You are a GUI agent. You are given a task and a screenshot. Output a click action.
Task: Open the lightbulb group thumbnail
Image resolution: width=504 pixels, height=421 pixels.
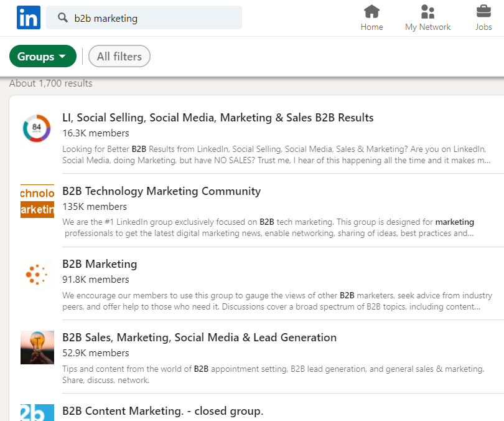[x=37, y=348]
